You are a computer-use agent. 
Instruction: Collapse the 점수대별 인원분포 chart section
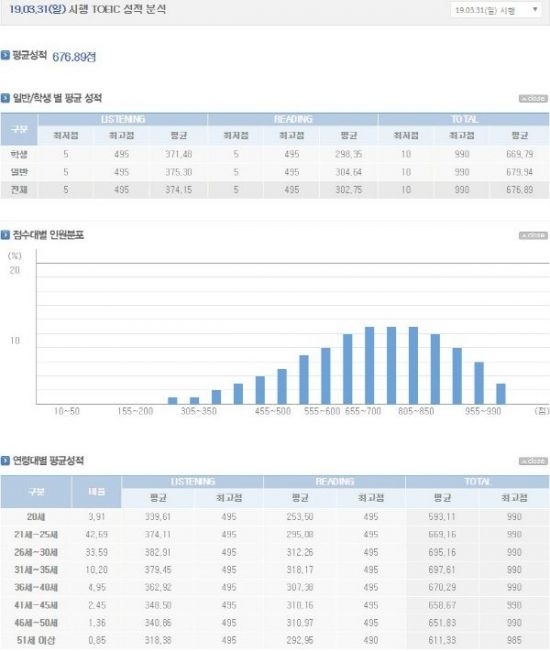tap(533, 235)
